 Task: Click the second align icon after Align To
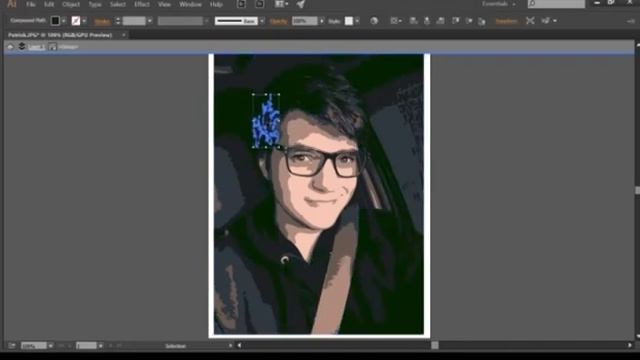pyautogui.click(x=427, y=21)
